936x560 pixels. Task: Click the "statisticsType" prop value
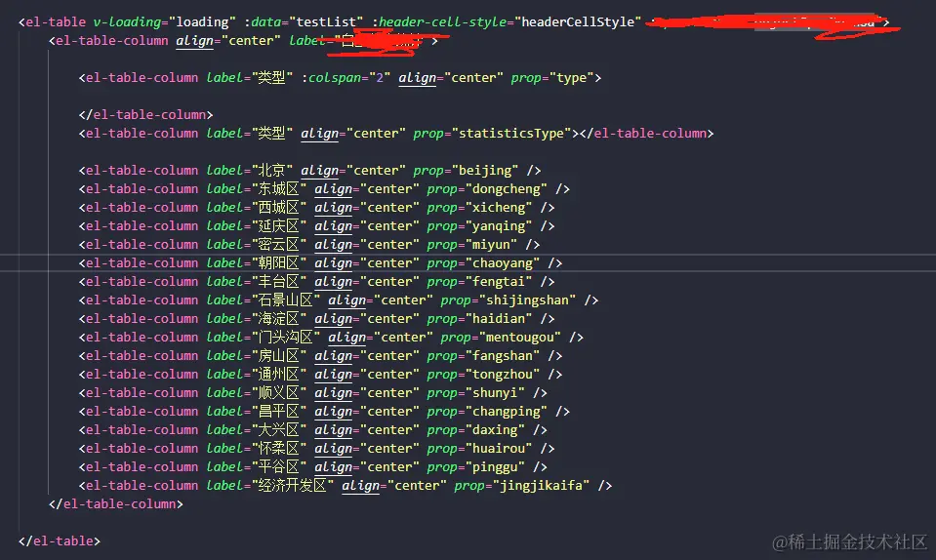click(511, 133)
